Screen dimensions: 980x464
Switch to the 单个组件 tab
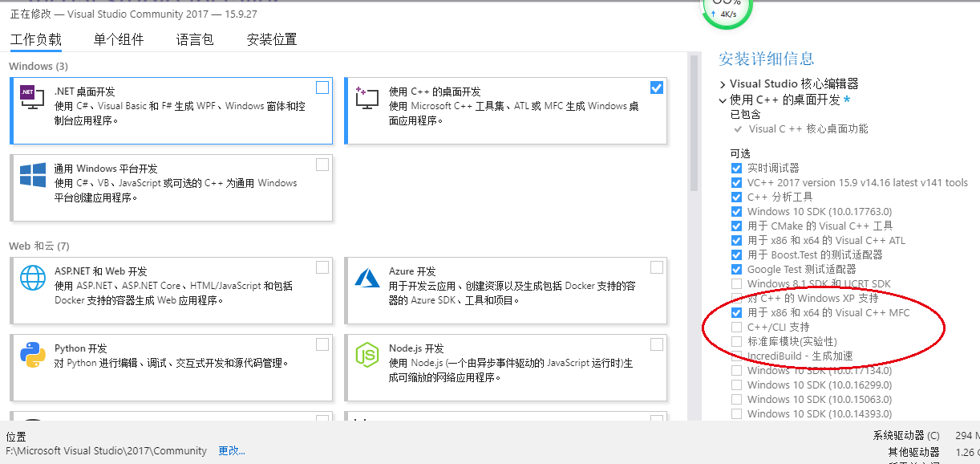pos(118,39)
